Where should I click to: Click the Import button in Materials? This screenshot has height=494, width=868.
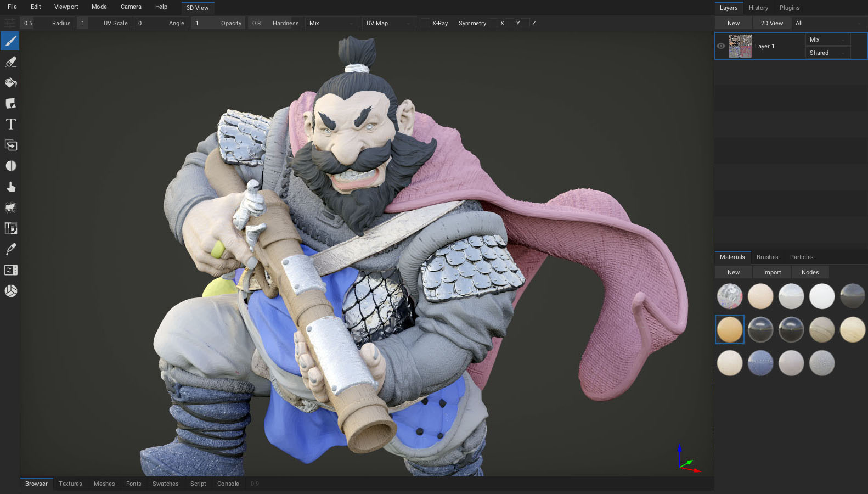(x=771, y=272)
